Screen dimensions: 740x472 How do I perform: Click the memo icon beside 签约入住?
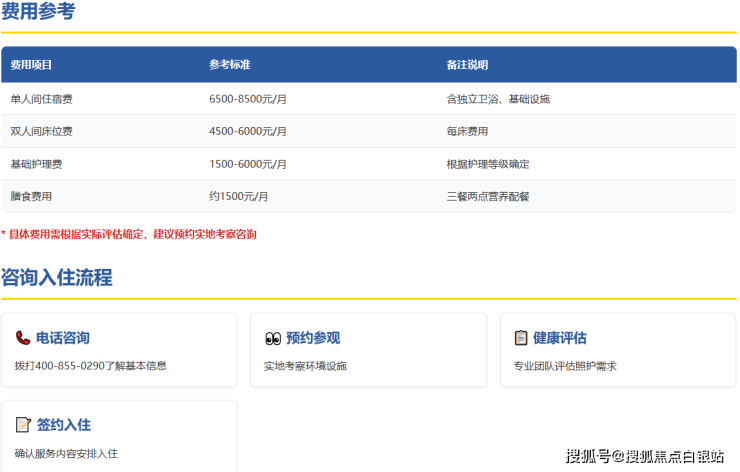point(23,425)
